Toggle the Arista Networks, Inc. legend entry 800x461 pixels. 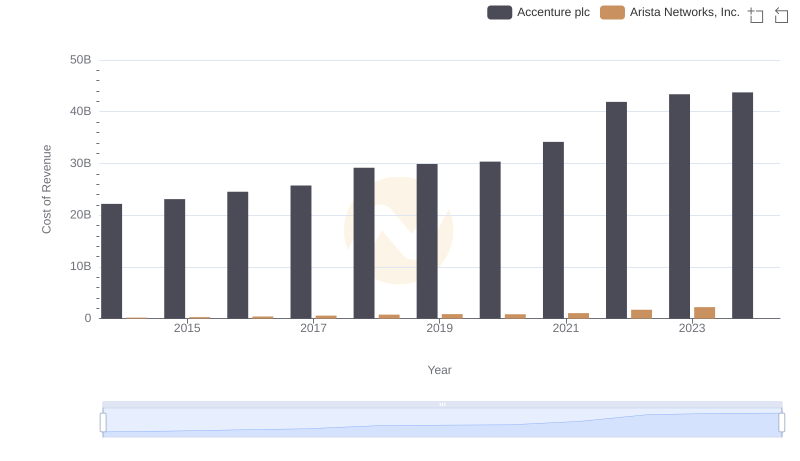pyautogui.click(x=669, y=12)
